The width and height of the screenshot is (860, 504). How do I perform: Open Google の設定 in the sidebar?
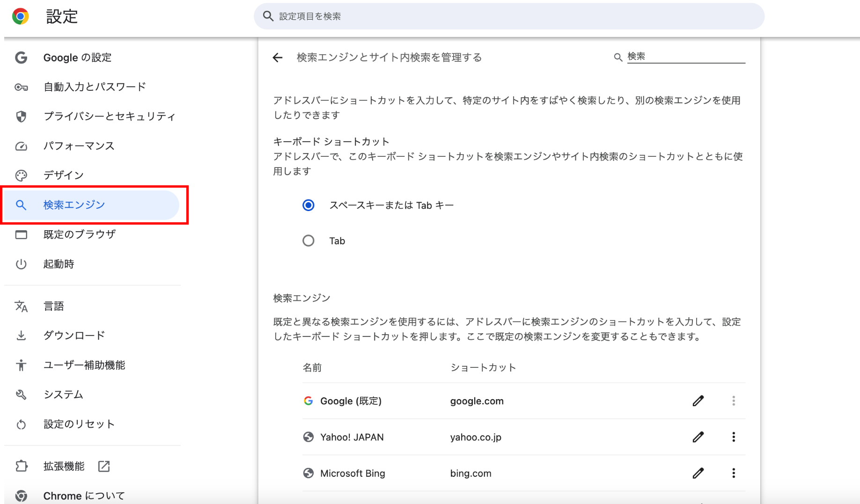[x=77, y=58]
